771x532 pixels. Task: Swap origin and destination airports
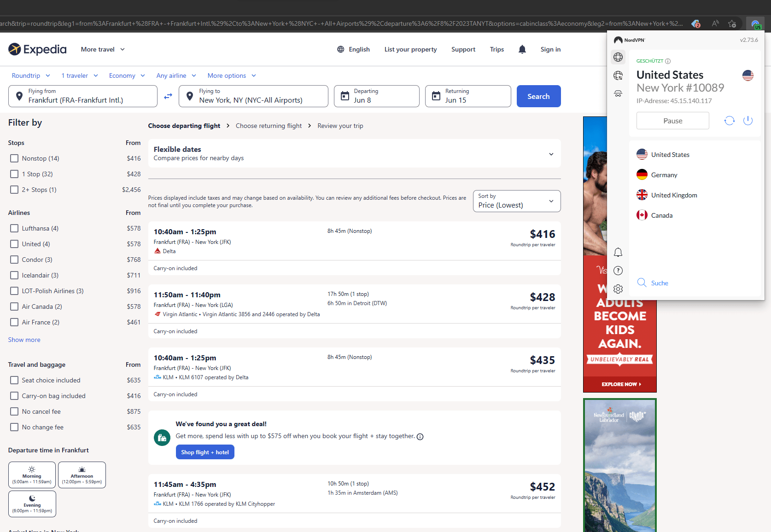168,96
